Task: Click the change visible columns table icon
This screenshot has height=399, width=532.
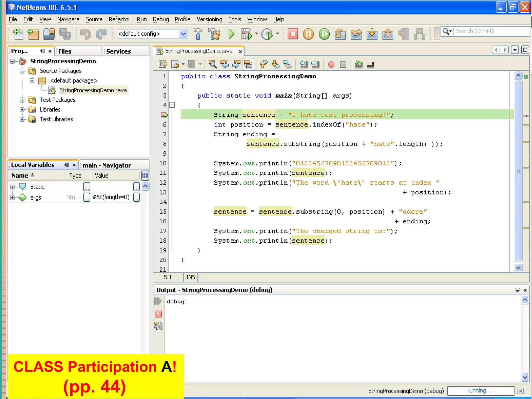Action: pyautogui.click(x=145, y=176)
